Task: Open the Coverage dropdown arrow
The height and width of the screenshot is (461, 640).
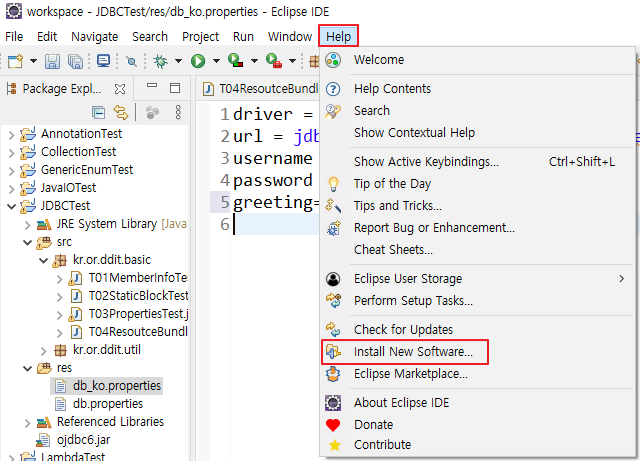Action: tap(254, 61)
